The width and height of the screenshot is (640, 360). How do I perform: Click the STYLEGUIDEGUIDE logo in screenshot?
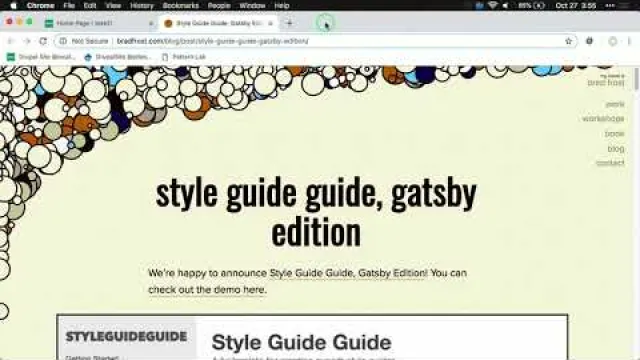click(126, 336)
